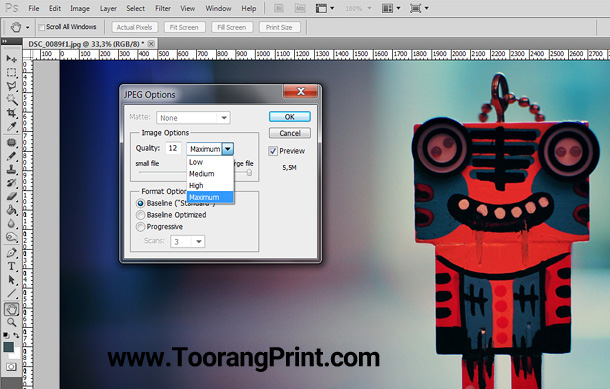The height and width of the screenshot is (389, 610).
Task: Select the Dodge tool
Action: pos(11,237)
